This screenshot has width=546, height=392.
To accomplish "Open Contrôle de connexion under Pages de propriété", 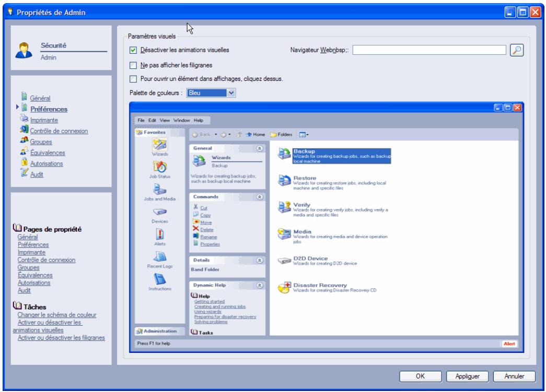I will 47,260.
